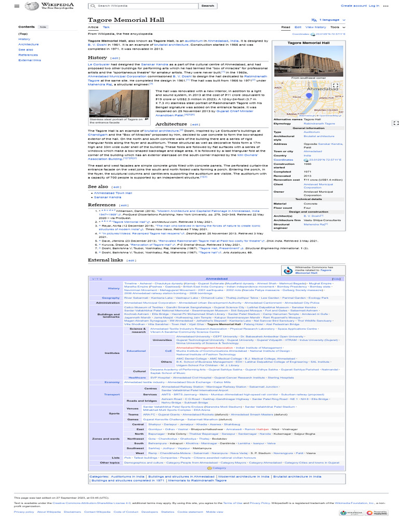The image size is (399, 532).
Task: Open the brutalist architecture link in intro
Action: (171, 45)
